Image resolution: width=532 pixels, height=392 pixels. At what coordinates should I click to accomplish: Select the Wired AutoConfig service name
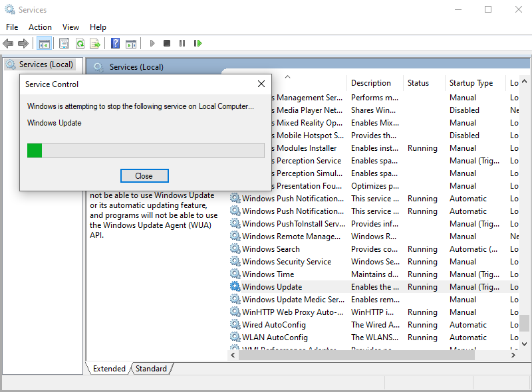274,324
